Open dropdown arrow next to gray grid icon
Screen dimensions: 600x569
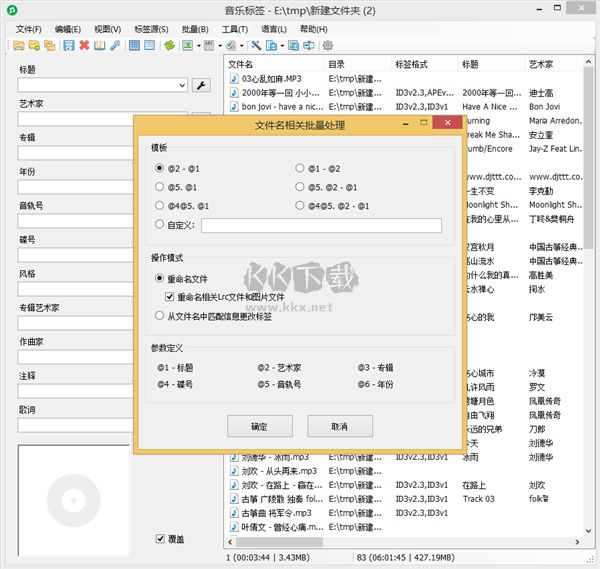pos(220,46)
